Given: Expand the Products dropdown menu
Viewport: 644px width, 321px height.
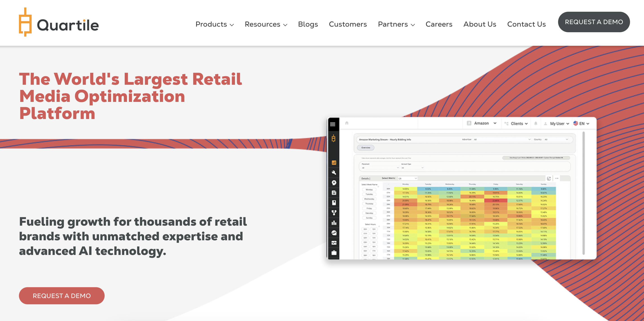Looking at the screenshot, I should [x=214, y=24].
